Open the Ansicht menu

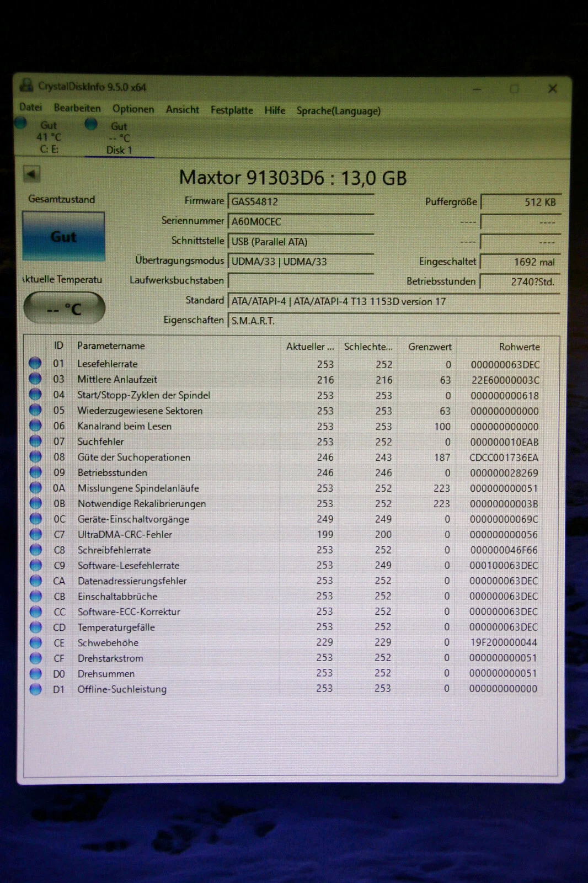tap(183, 109)
